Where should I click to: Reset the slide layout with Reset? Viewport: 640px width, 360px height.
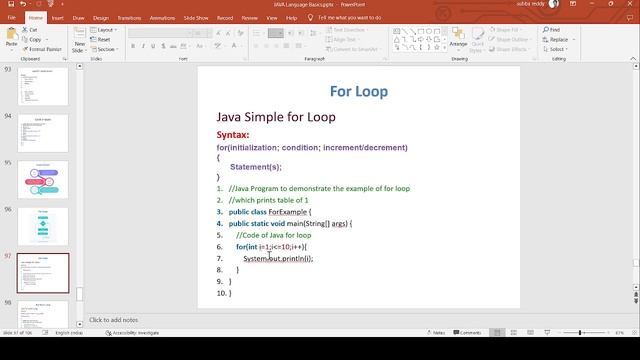[100, 40]
